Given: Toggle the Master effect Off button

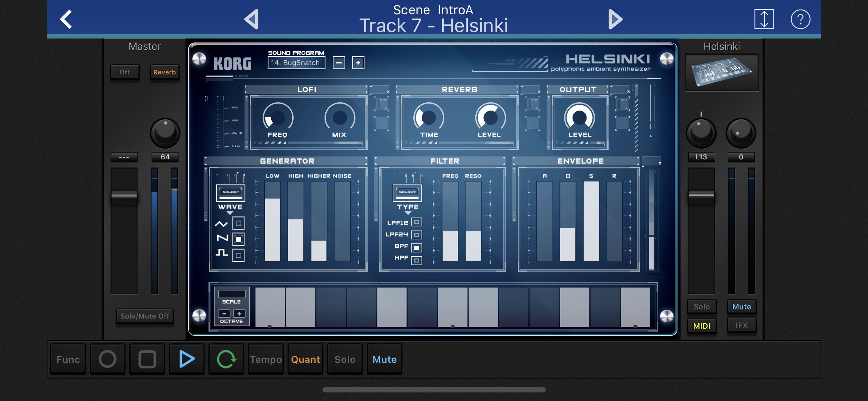Looking at the screenshot, I should click(x=125, y=72).
